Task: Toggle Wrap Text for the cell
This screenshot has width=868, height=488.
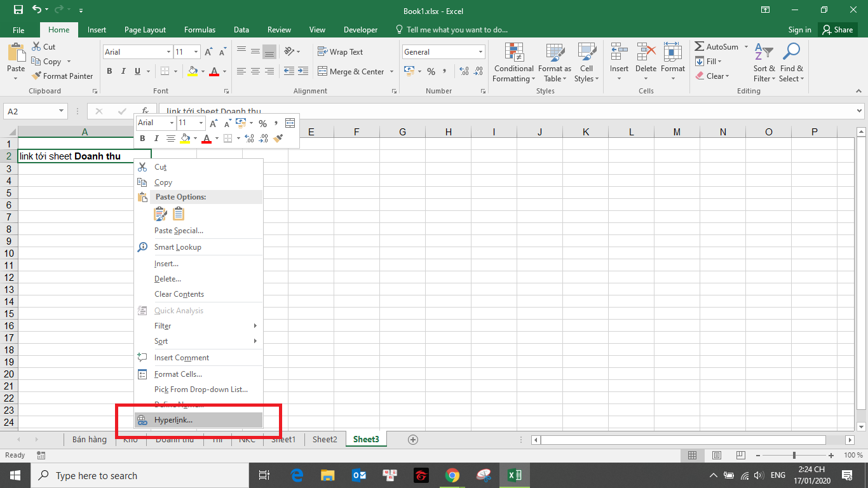Action: coord(340,52)
